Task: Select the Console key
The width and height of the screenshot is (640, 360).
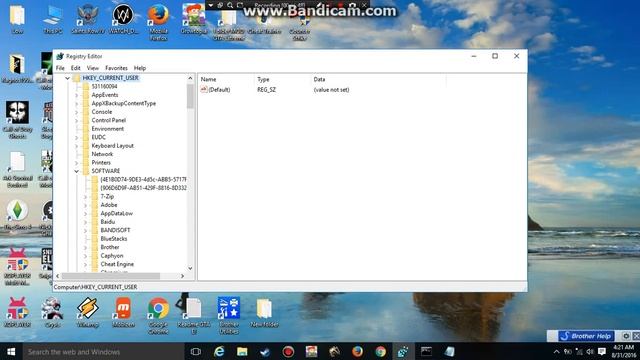Action: [x=102, y=112]
